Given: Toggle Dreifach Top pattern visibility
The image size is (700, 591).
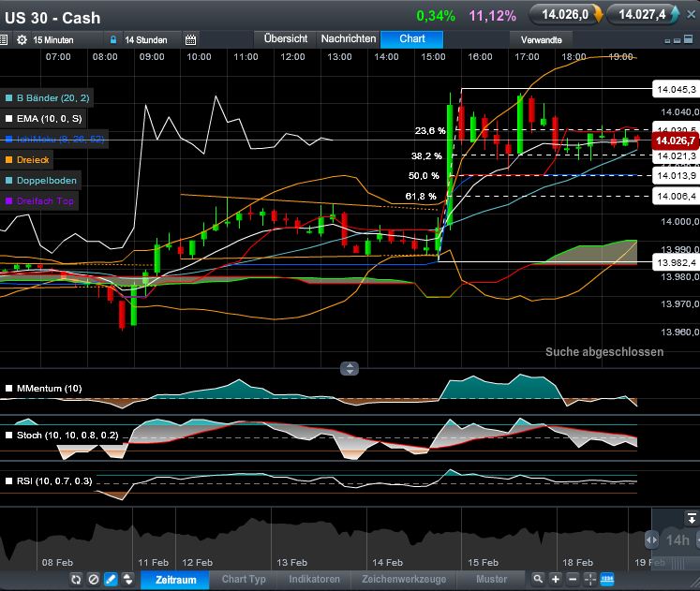Looking at the screenshot, I should point(39,201).
